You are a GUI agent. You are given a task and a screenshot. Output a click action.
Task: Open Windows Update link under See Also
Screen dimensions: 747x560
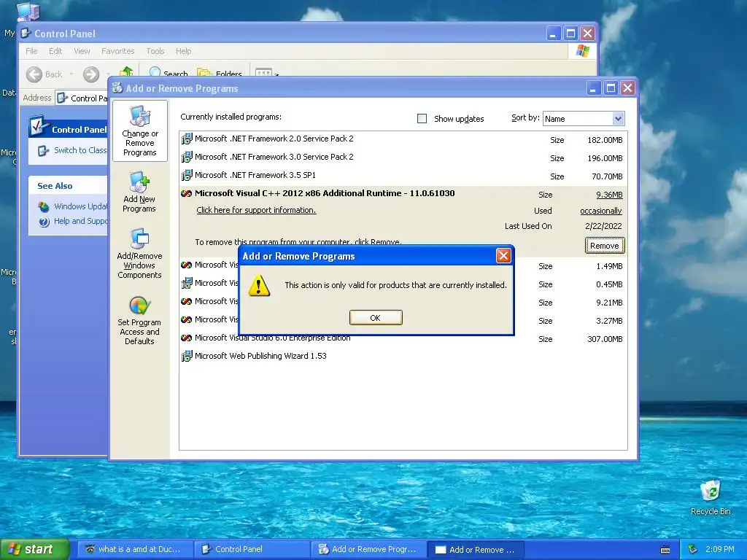click(x=80, y=206)
